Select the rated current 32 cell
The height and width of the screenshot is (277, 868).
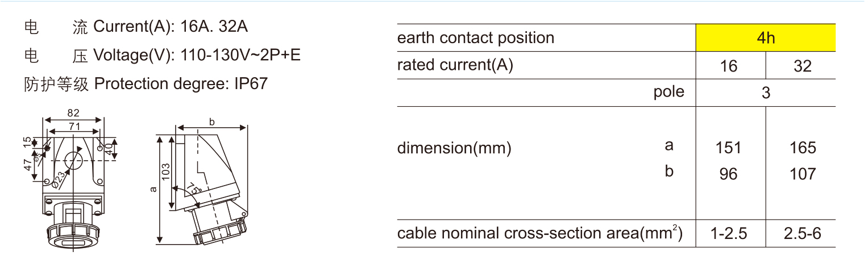coord(802,66)
